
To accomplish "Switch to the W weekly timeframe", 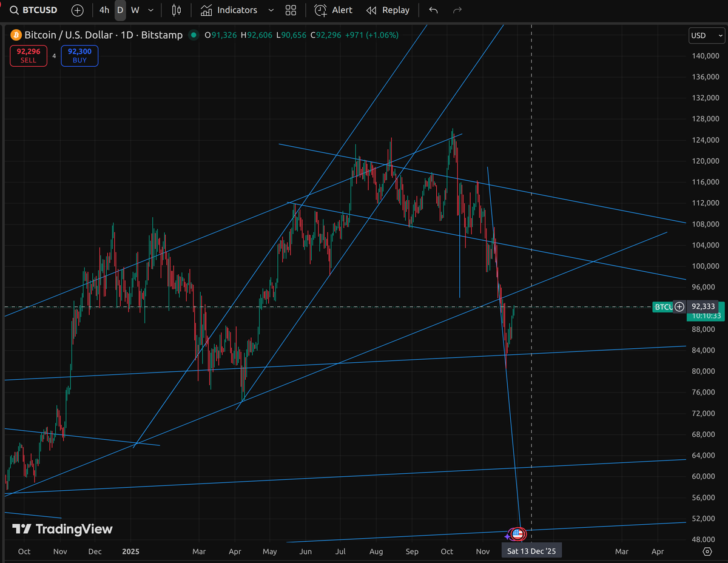I will (135, 10).
